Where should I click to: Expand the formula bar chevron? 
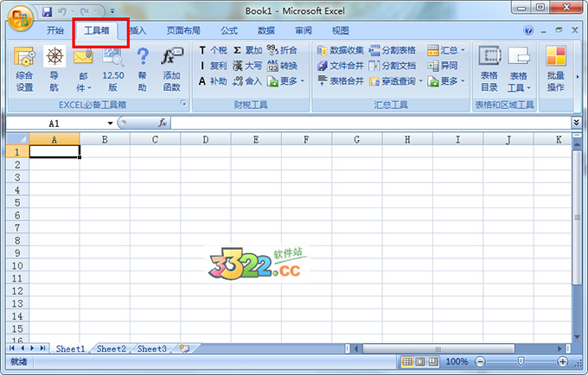pos(577,122)
